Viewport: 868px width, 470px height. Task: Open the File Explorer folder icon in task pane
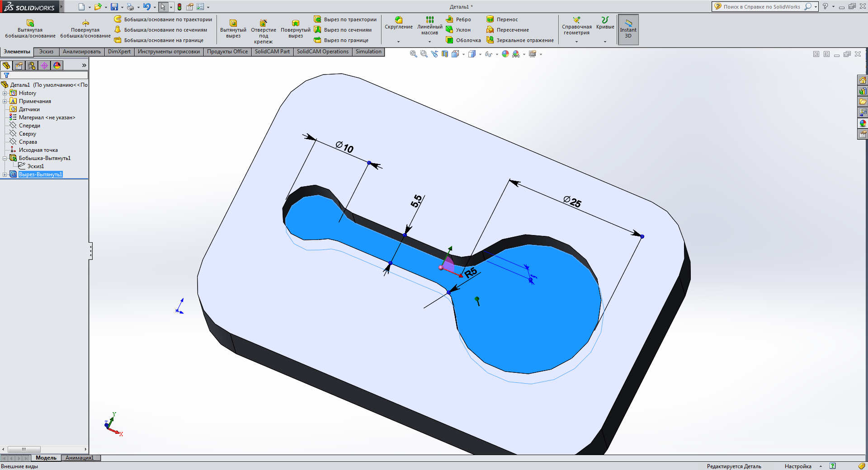pyautogui.click(x=863, y=102)
